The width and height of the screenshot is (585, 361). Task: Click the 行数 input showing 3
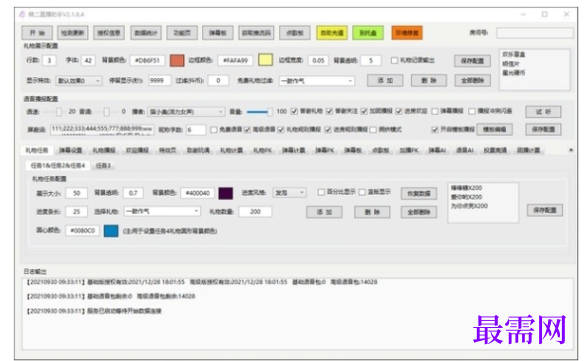pos(49,60)
